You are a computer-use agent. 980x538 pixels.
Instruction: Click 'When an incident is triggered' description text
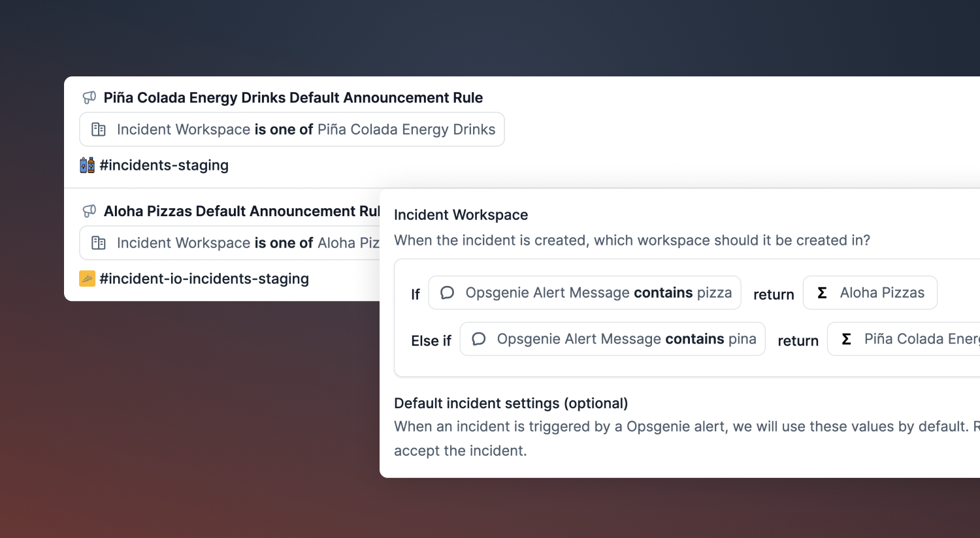tap(687, 438)
